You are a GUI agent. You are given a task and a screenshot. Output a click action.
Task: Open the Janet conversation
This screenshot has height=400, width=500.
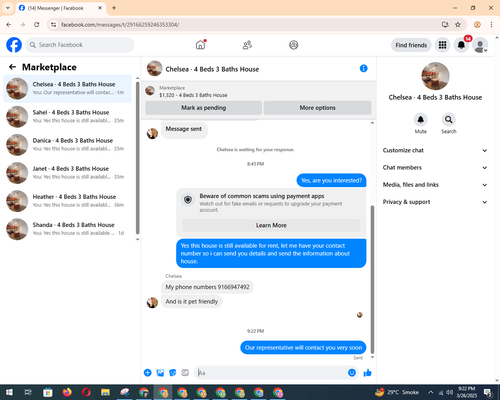(x=67, y=173)
